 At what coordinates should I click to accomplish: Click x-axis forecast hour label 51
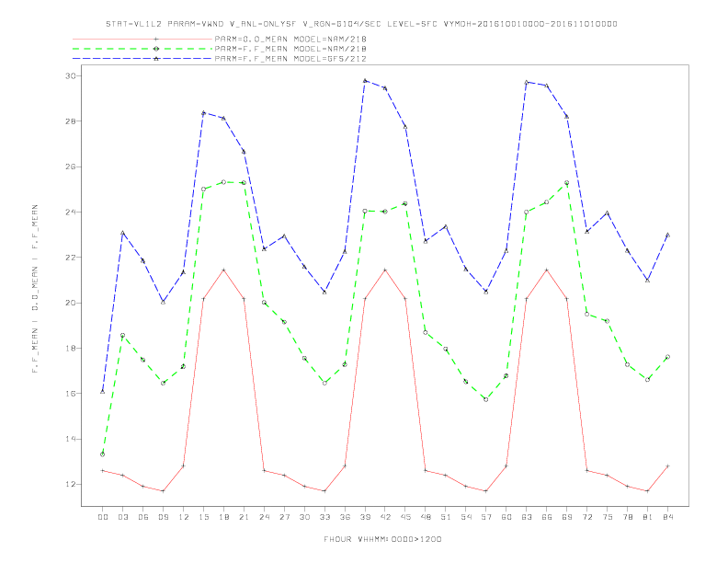point(446,517)
